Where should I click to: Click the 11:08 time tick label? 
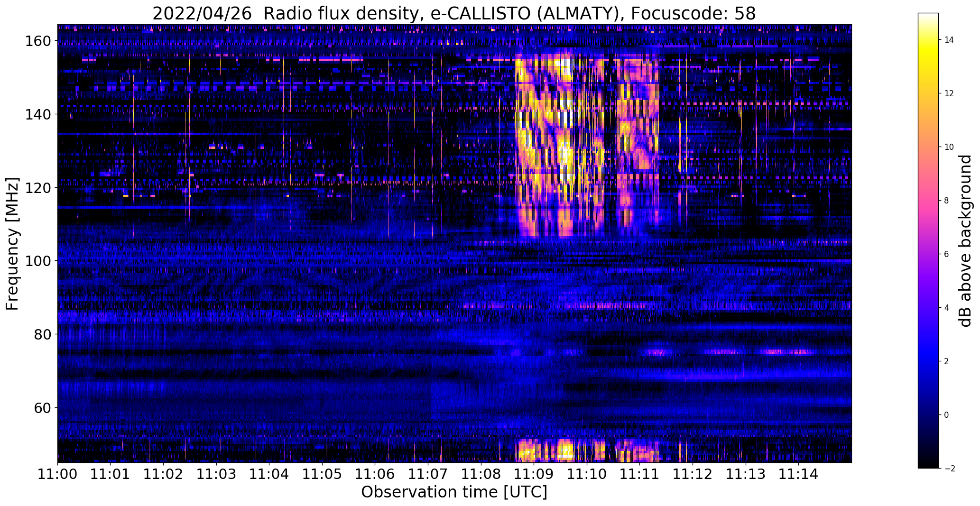(x=481, y=474)
